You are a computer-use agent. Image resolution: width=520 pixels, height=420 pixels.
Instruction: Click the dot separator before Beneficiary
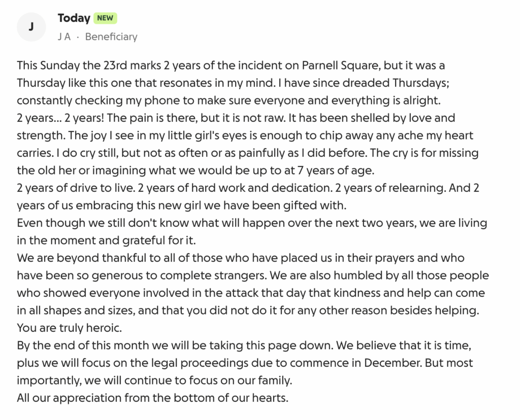pos(78,37)
